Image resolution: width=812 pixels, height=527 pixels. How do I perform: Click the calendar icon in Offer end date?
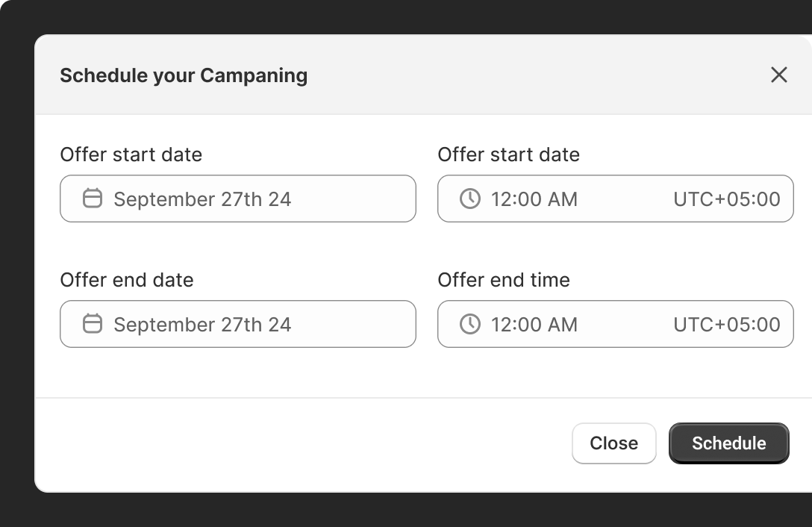pyautogui.click(x=93, y=324)
